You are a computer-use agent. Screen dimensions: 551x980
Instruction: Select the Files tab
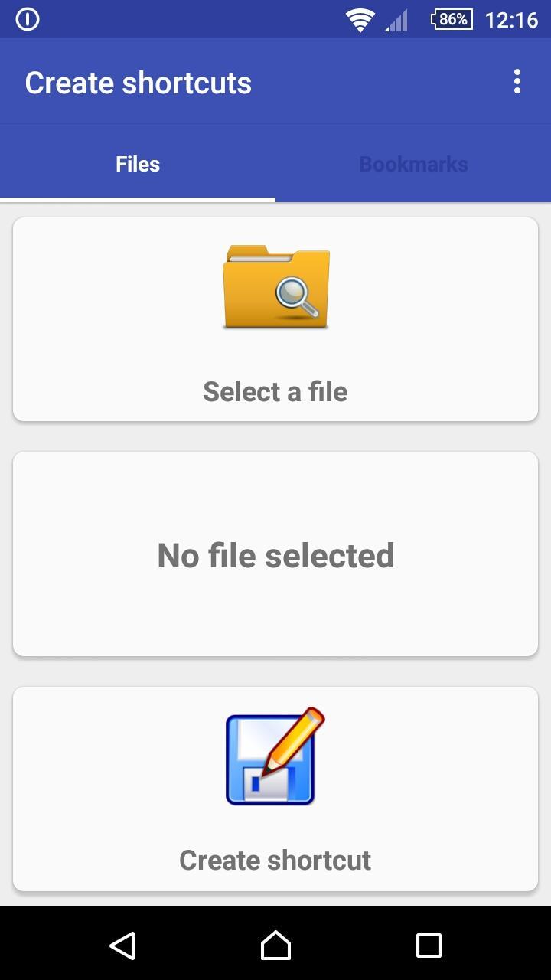click(138, 164)
